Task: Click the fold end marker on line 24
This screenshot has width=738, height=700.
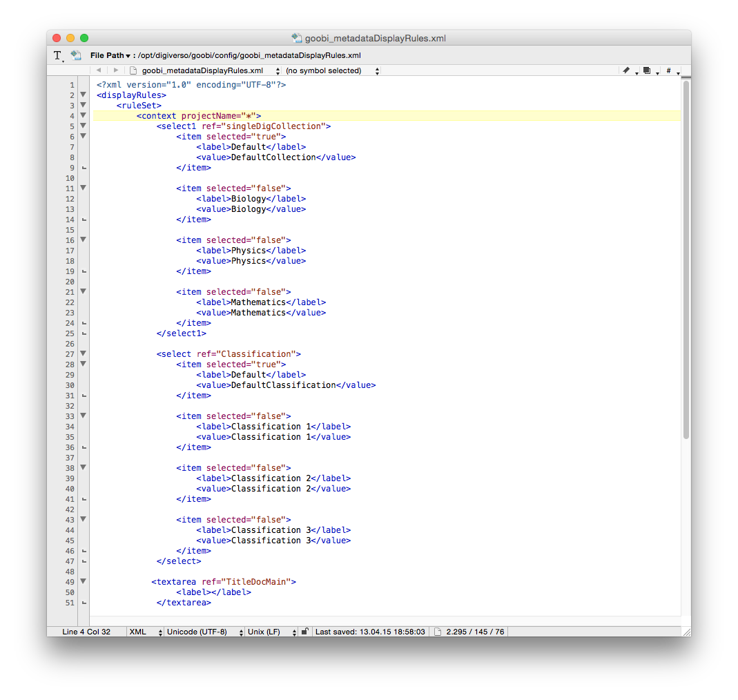Action: click(x=84, y=323)
